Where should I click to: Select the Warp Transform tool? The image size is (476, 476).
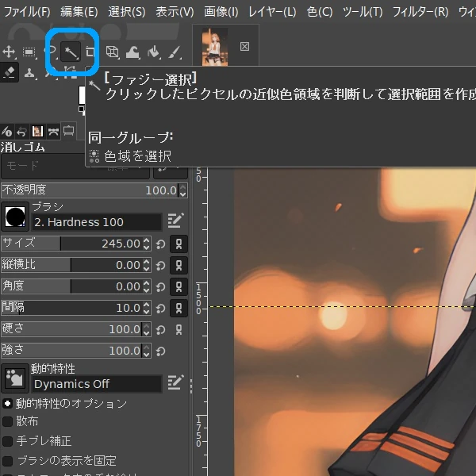132,52
